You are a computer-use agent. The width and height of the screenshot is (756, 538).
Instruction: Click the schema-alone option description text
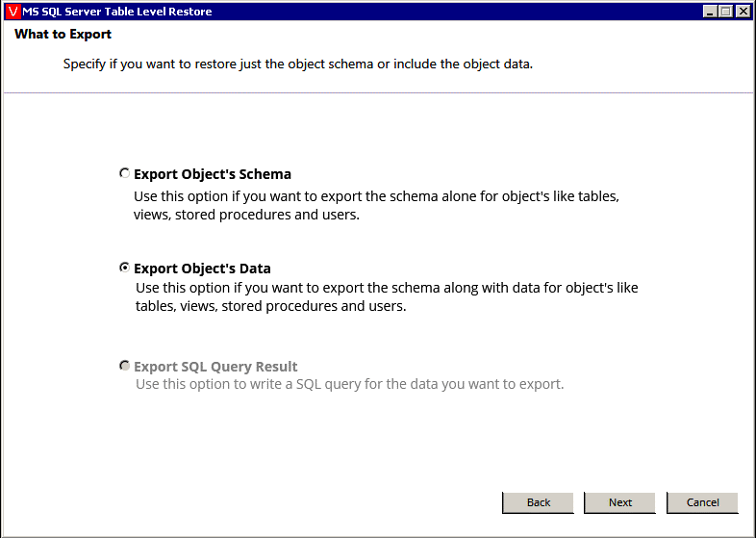click(x=376, y=205)
